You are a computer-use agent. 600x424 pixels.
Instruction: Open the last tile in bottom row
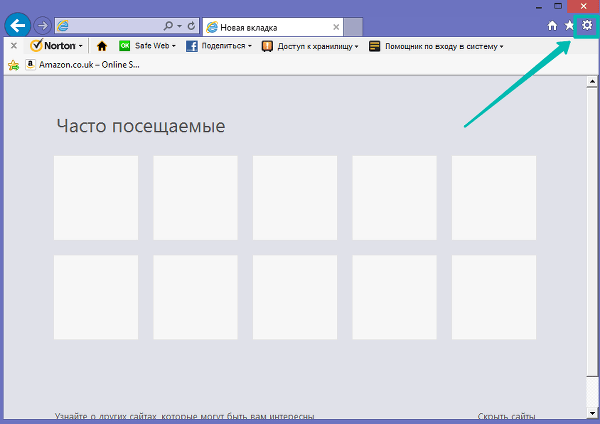click(x=494, y=297)
